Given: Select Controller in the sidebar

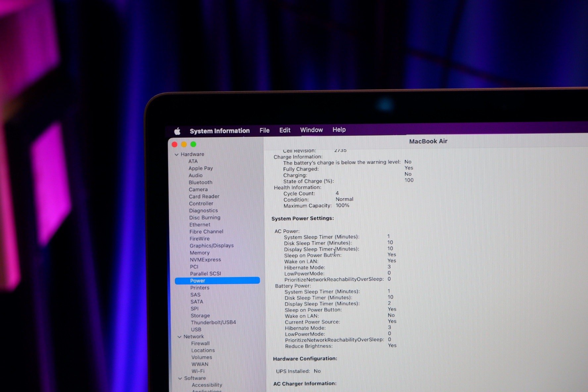Looking at the screenshot, I should coord(201,204).
